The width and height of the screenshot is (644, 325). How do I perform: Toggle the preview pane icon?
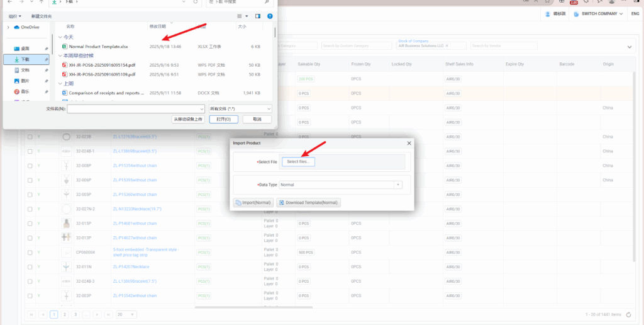tap(258, 16)
